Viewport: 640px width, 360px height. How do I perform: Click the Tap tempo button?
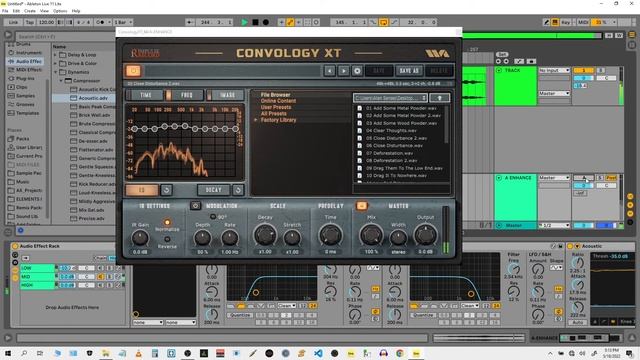(x=30, y=22)
